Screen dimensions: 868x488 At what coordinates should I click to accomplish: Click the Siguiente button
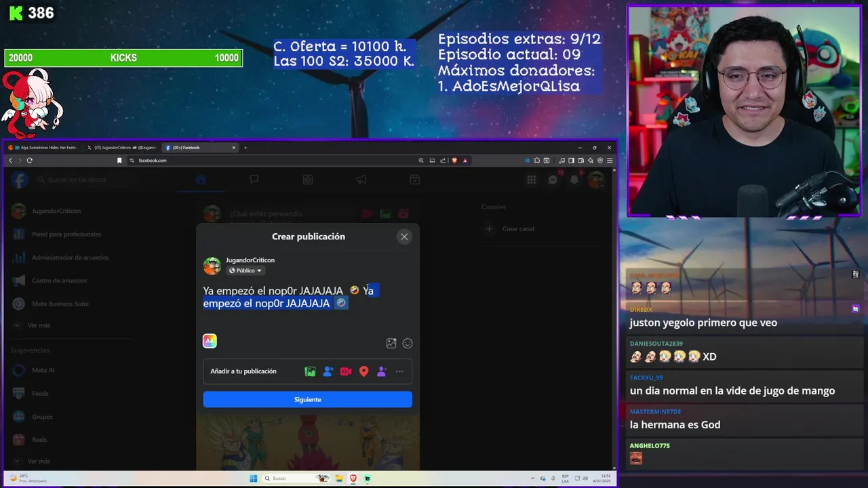(307, 399)
